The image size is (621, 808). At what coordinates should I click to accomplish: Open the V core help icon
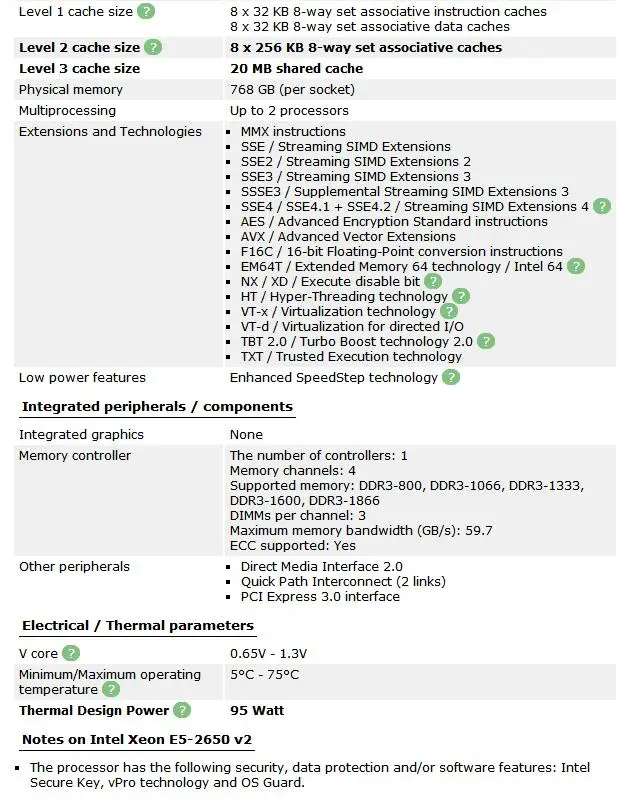(71, 653)
